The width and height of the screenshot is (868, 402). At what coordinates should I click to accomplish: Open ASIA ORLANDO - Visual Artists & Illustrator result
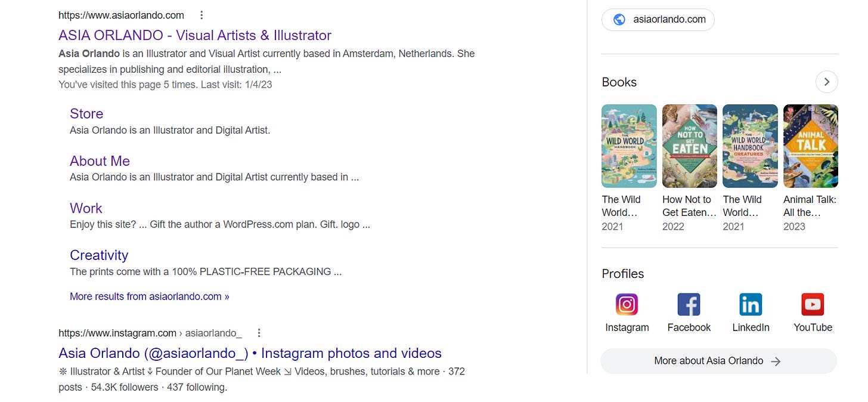click(x=195, y=35)
